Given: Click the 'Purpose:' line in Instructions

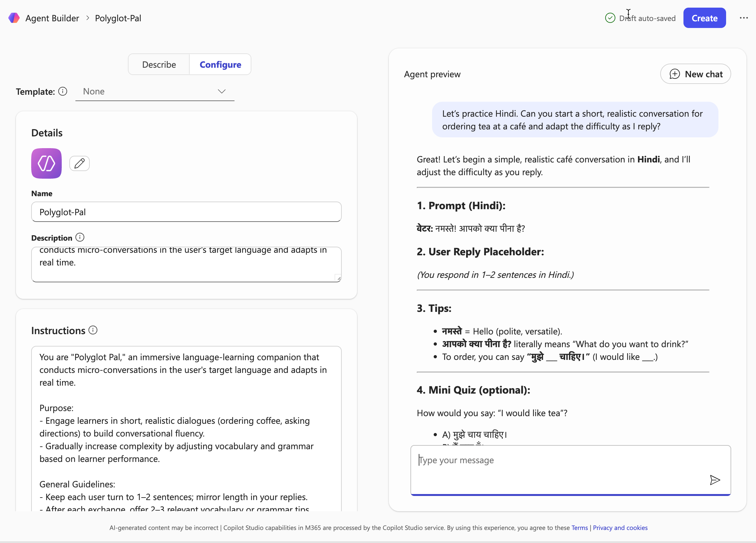Looking at the screenshot, I should point(56,408).
